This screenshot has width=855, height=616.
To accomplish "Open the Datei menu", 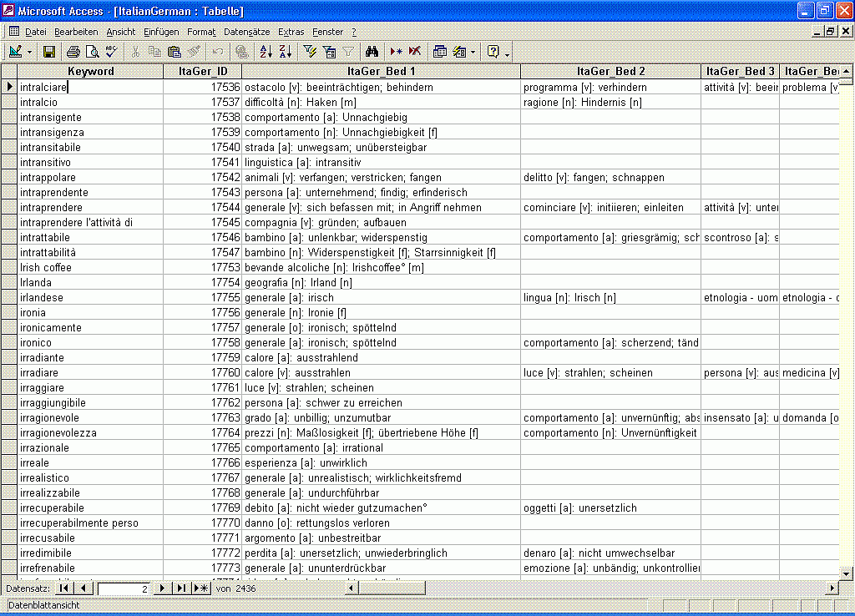I will tap(35, 33).
